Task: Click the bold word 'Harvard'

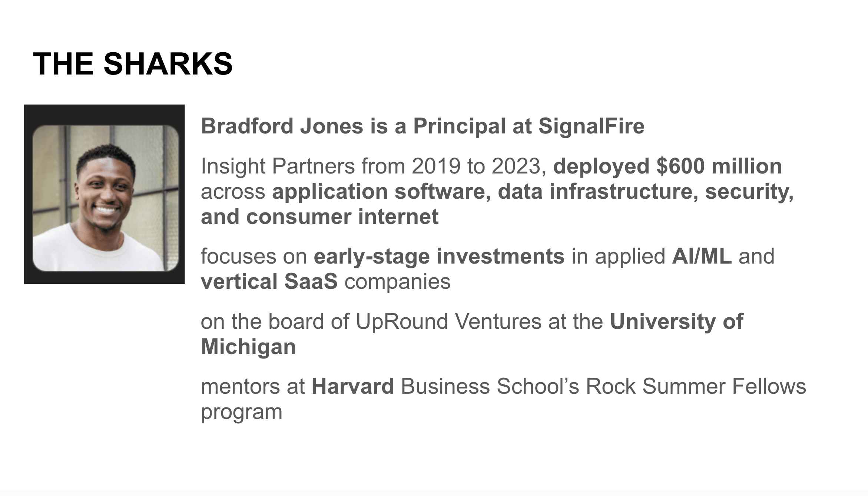Action: point(353,386)
